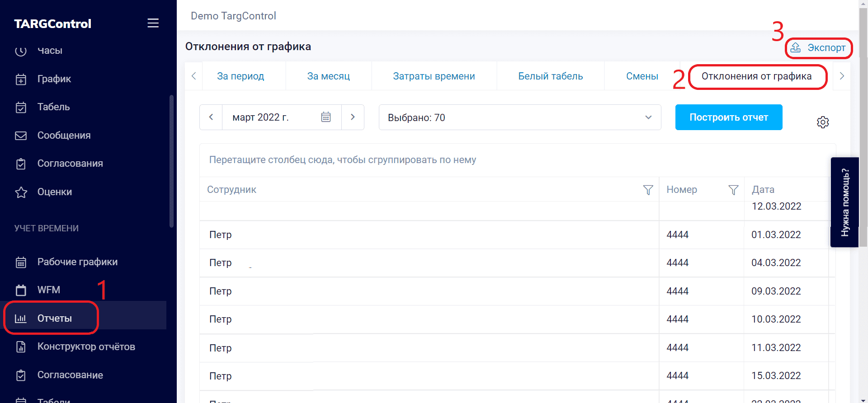The height and width of the screenshot is (403, 868).
Task: Open Сообщения envelope item
Action: click(63, 136)
